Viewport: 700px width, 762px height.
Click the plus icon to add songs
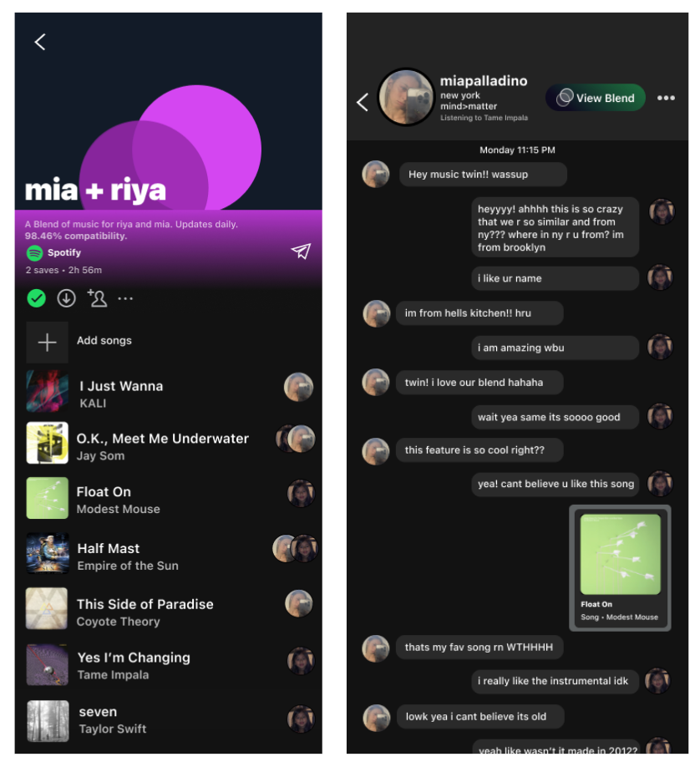coord(47,343)
